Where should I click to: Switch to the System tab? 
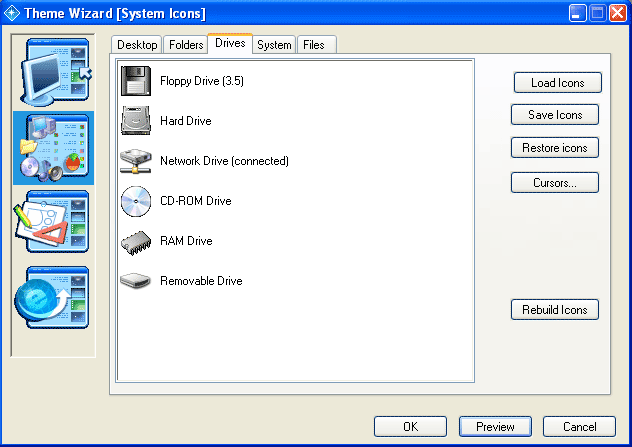click(x=274, y=44)
